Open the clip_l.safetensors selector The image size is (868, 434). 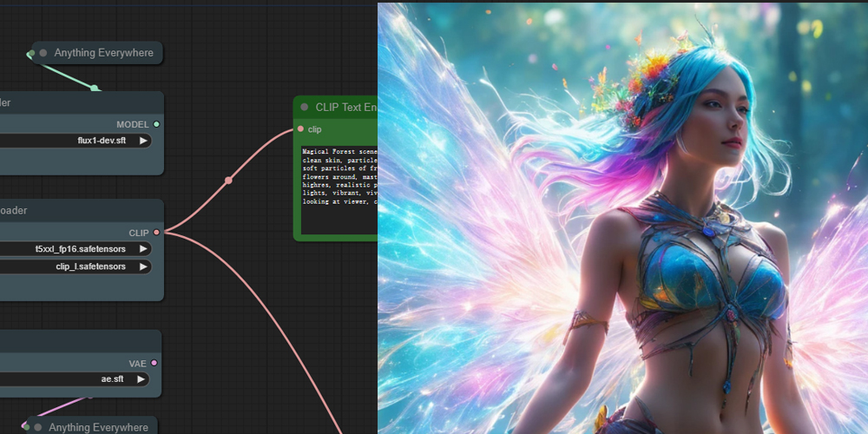[x=76, y=266]
